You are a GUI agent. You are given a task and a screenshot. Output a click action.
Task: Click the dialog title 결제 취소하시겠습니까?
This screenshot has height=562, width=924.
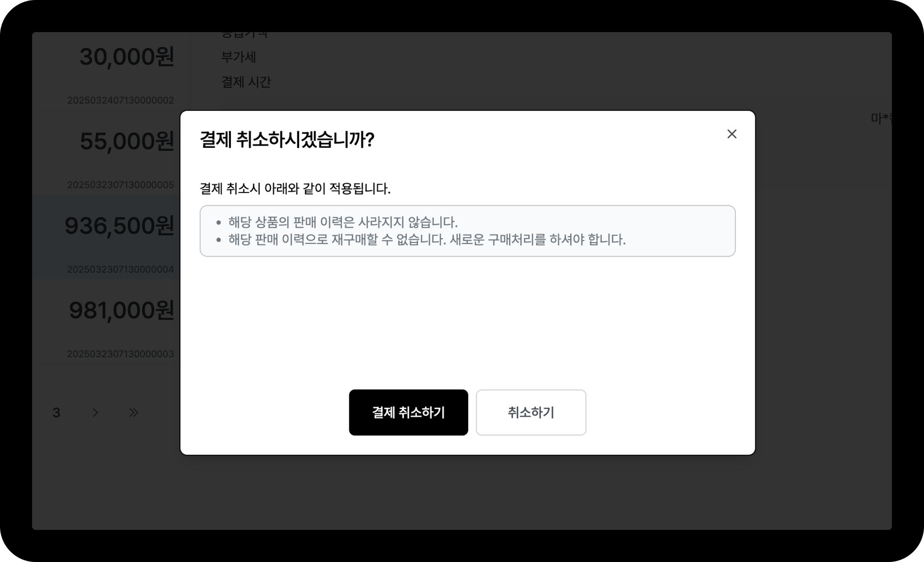[x=287, y=139]
